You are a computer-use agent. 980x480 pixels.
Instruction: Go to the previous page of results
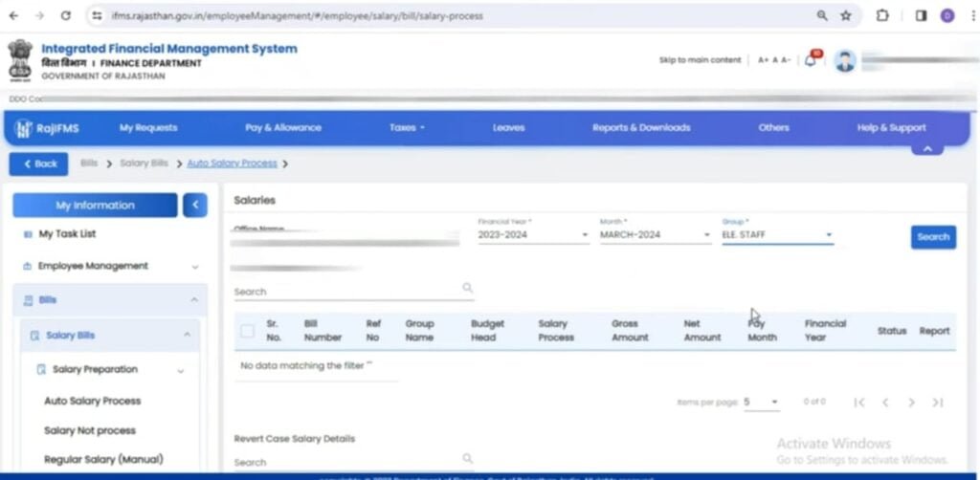point(885,402)
